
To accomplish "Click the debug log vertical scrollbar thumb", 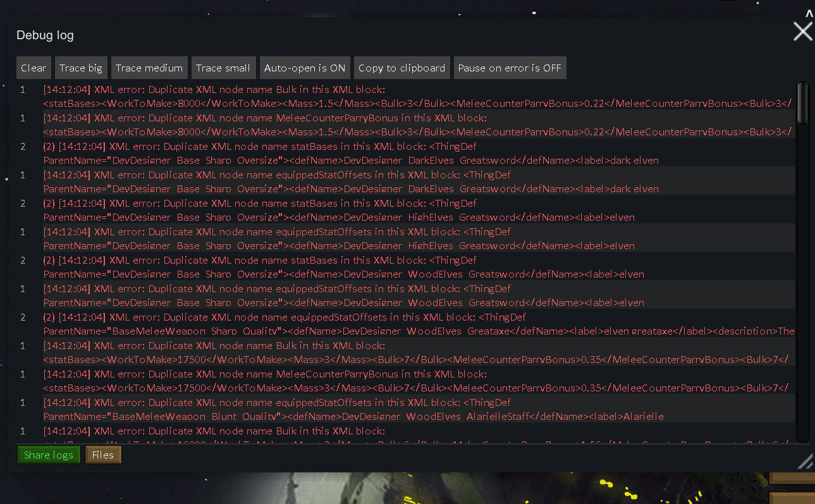I will (803, 102).
